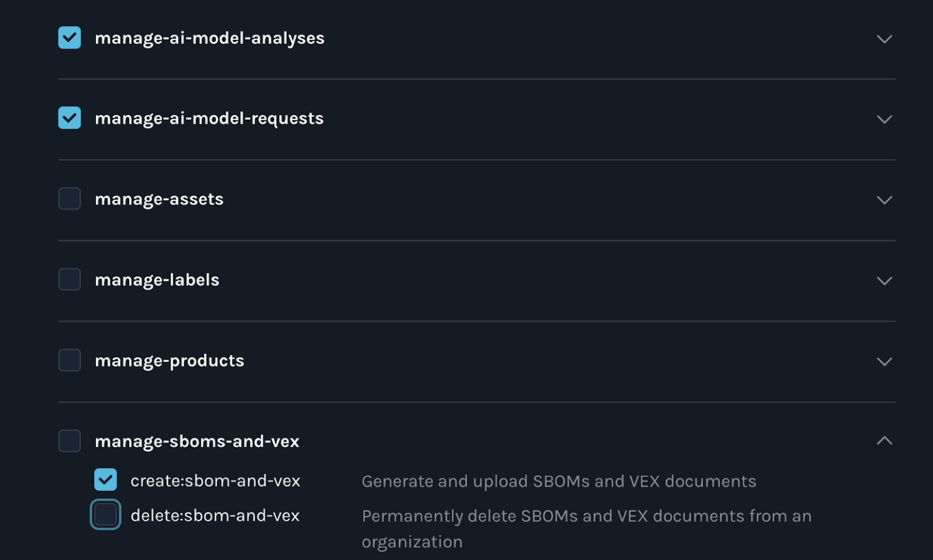Screen dimensions: 933x560
Task: Enable the manage-assets checkbox
Action: [x=70, y=199]
